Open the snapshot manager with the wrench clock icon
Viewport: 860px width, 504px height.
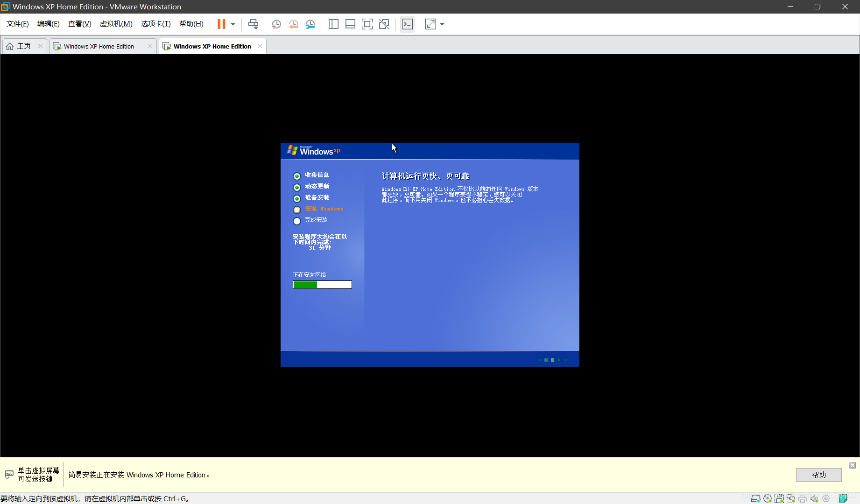point(310,24)
